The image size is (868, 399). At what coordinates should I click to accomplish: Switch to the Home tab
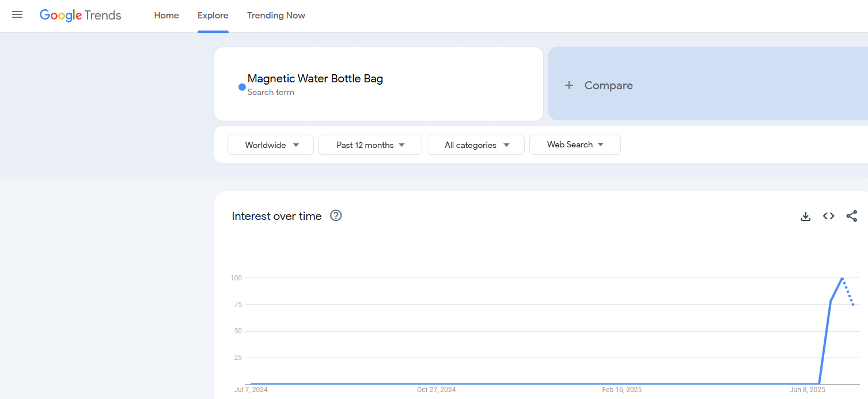166,16
